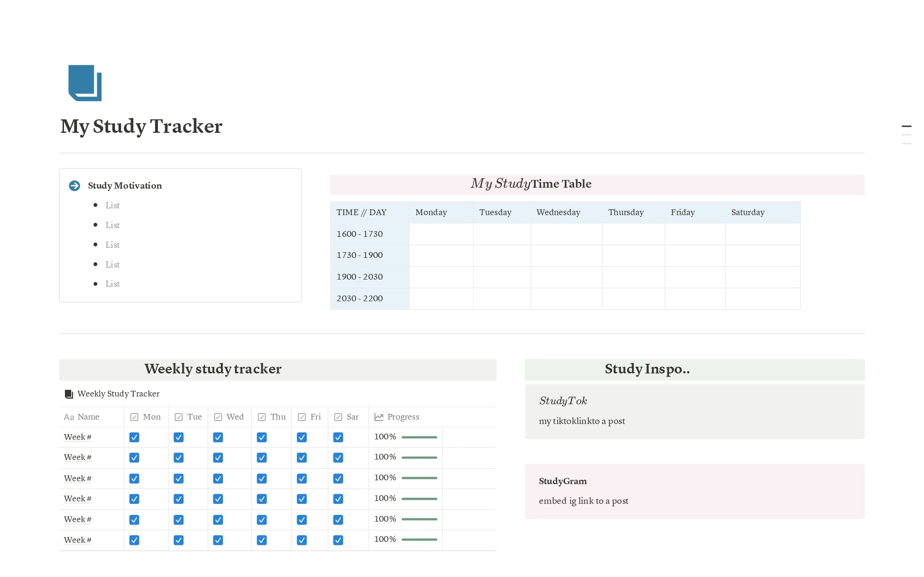Viewport: 924px width, 577px height.
Task: Open the Sar column header menu
Action: 348,417
